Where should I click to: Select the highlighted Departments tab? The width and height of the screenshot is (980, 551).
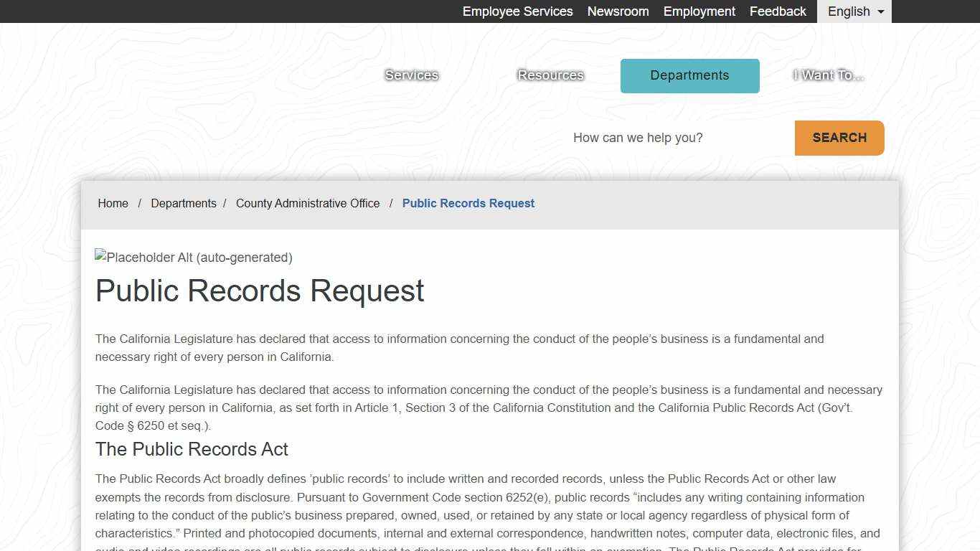coord(689,75)
